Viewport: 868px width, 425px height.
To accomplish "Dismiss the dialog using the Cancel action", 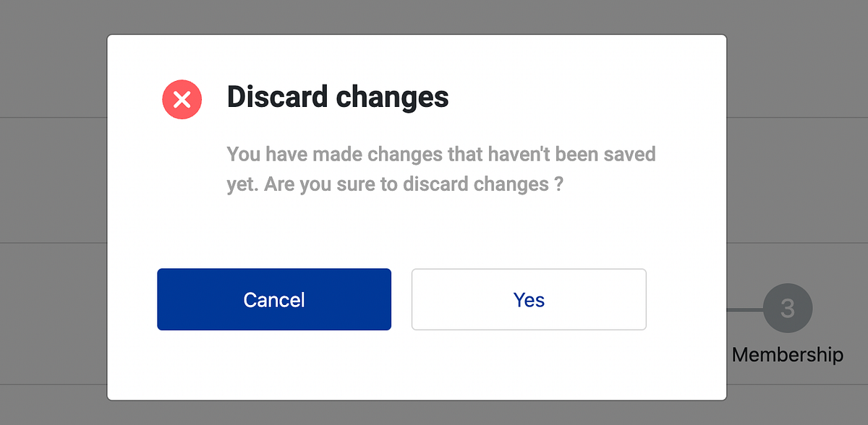I will [x=273, y=299].
